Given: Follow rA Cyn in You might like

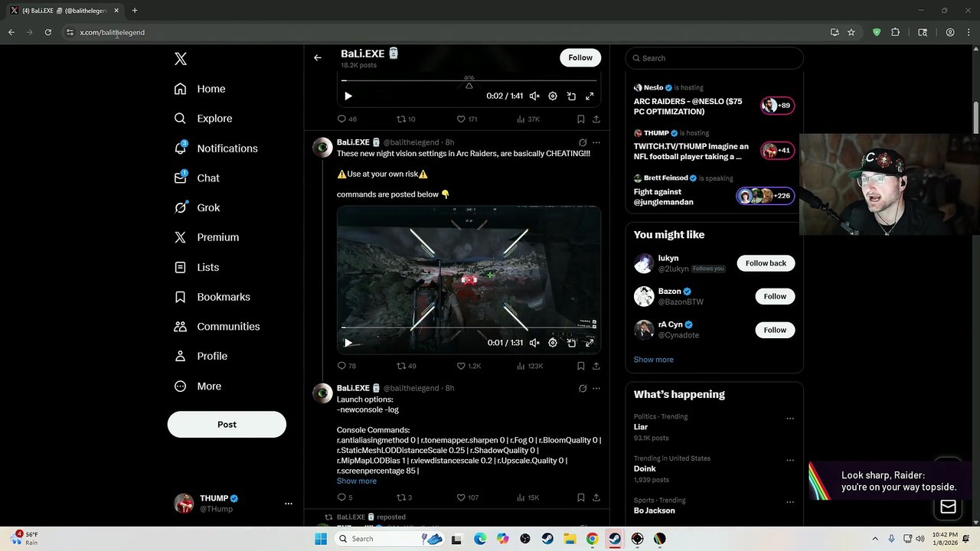Looking at the screenshot, I should click(x=775, y=331).
